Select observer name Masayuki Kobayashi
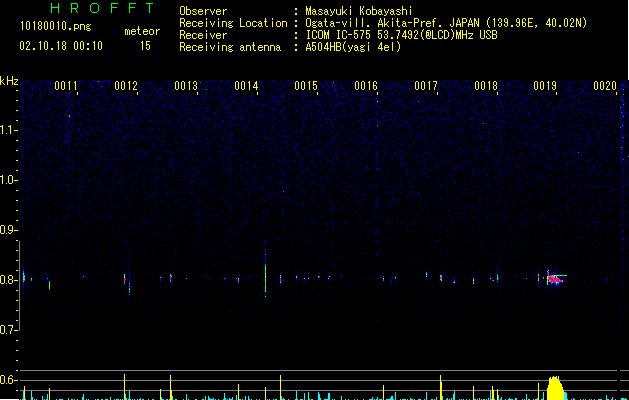This screenshot has height=400, width=629. 359,11
